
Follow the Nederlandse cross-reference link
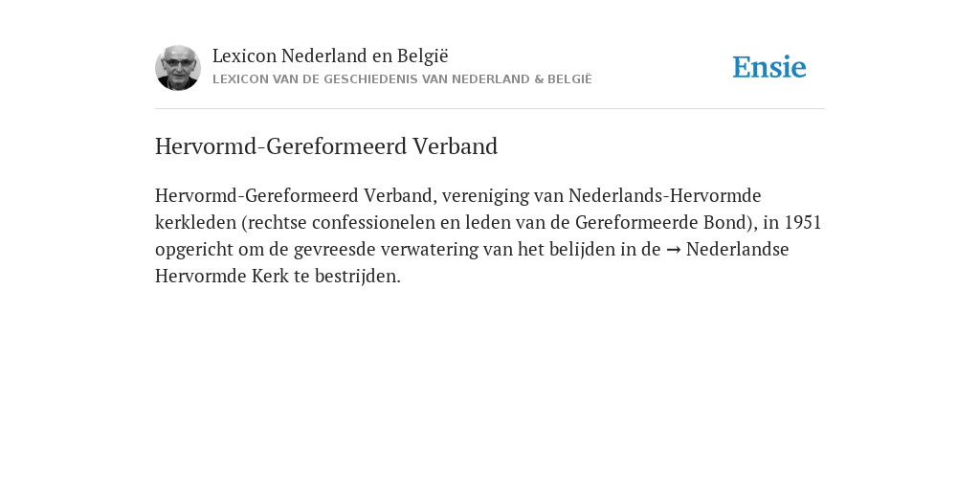tap(738, 249)
